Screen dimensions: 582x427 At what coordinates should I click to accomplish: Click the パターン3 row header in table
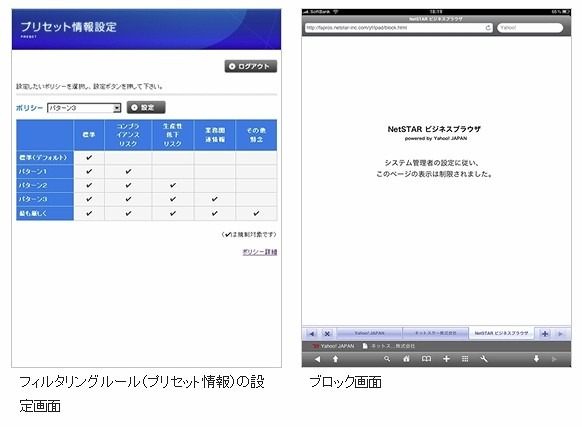point(45,199)
